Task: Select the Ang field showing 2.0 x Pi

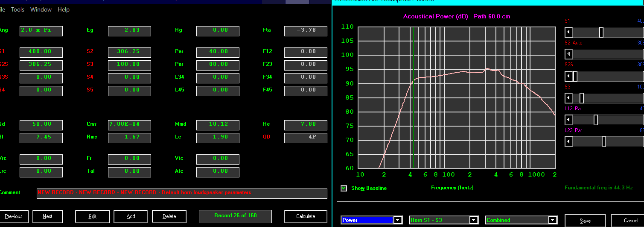Action: (x=41, y=31)
